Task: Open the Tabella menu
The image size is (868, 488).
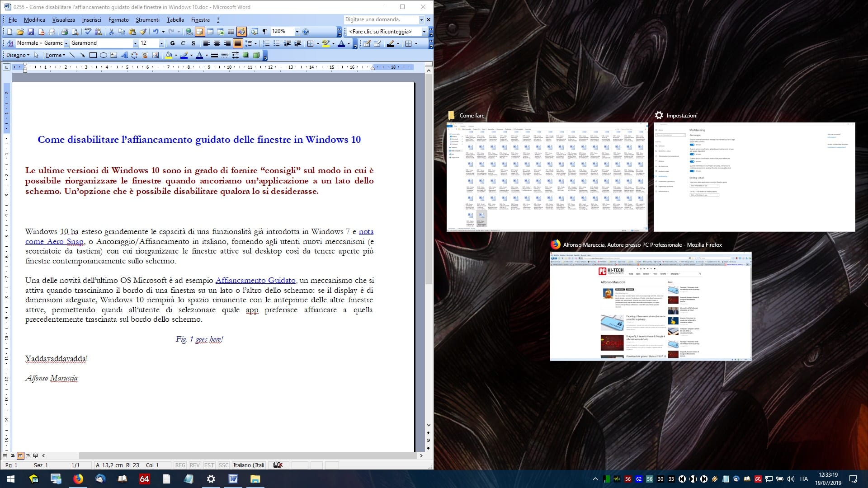Action: pos(175,20)
